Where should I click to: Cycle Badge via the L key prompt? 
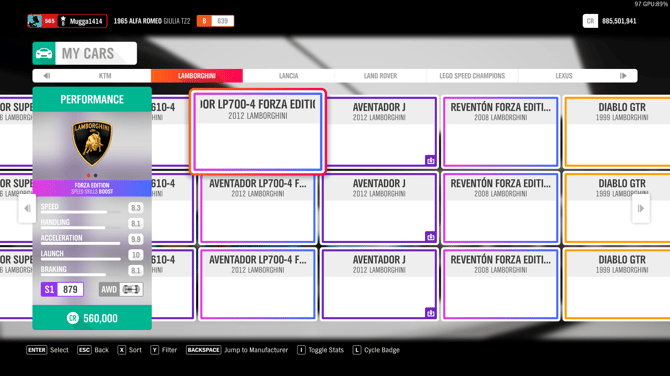[357, 350]
